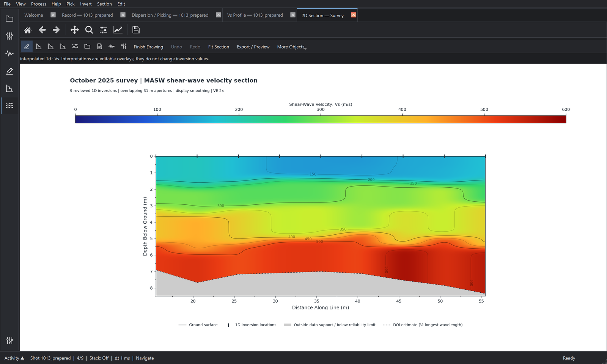This screenshot has width=607, height=364.
Task: Open the View menu
Action: (21, 4)
